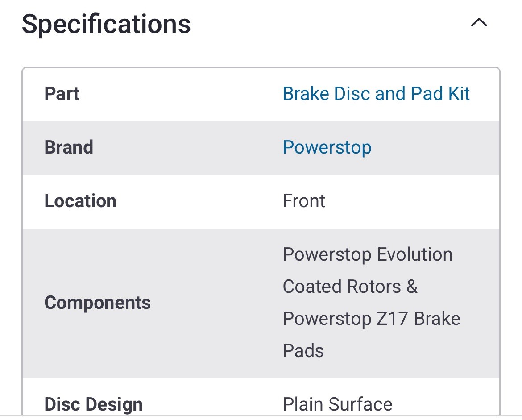Click the Powerstop Z17 Brake text line
The image size is (522, 420).
click(x=372, y=319)
